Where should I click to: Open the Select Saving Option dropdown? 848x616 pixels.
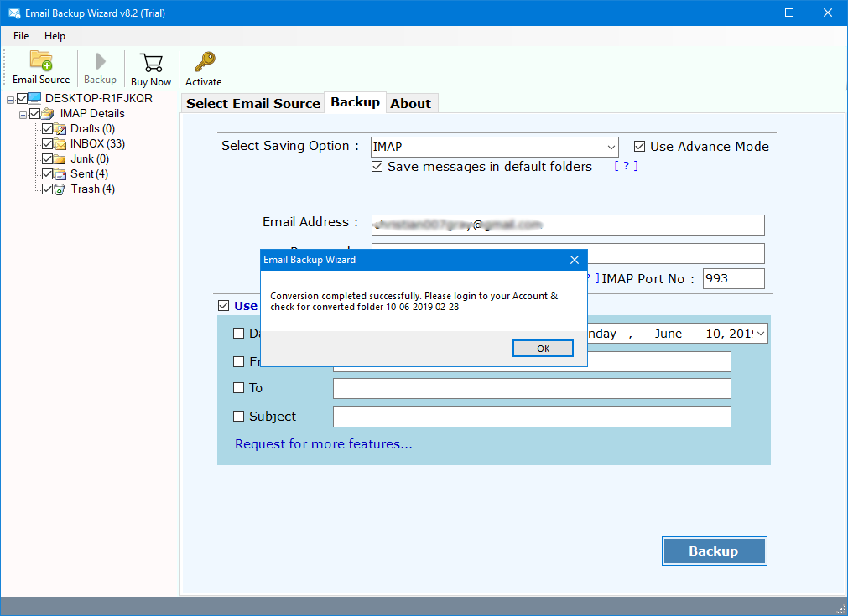coord(495,147)
